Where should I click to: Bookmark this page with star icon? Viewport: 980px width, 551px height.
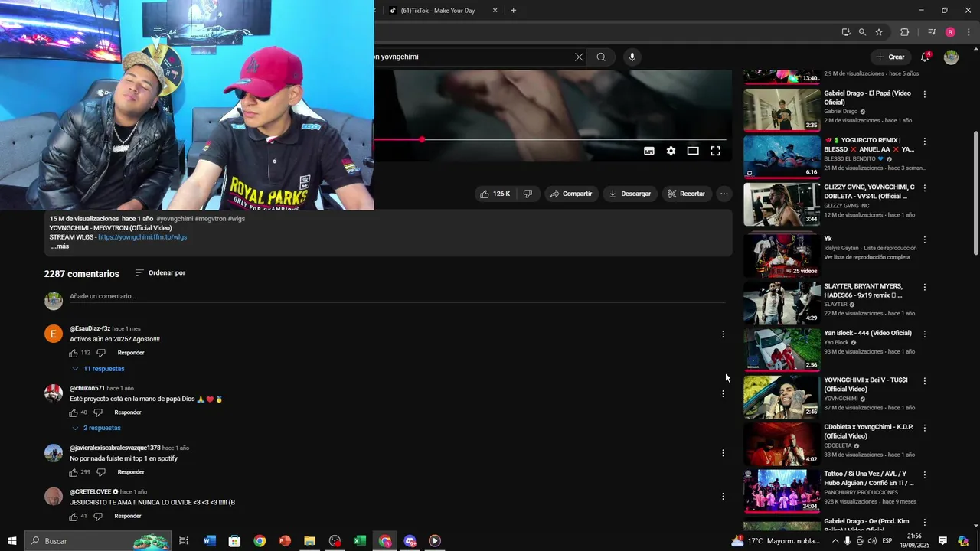point(879,32)
